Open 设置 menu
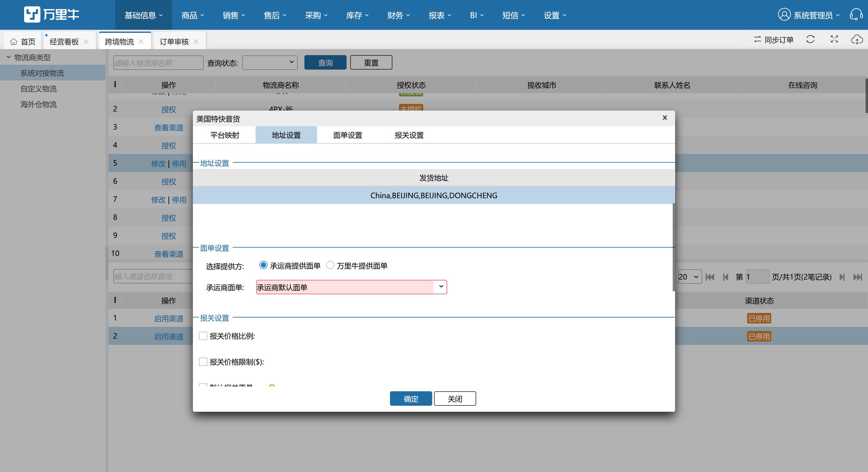 coord(555,15)
